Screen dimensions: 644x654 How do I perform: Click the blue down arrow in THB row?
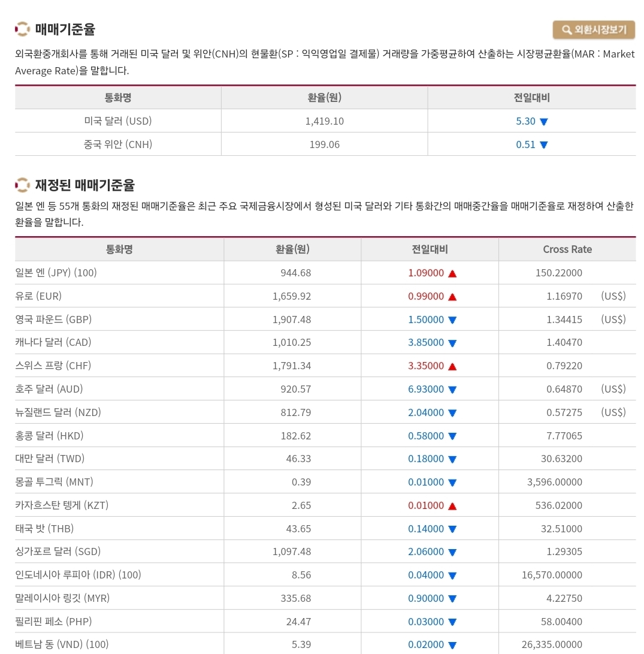click(x=452, y=529)
